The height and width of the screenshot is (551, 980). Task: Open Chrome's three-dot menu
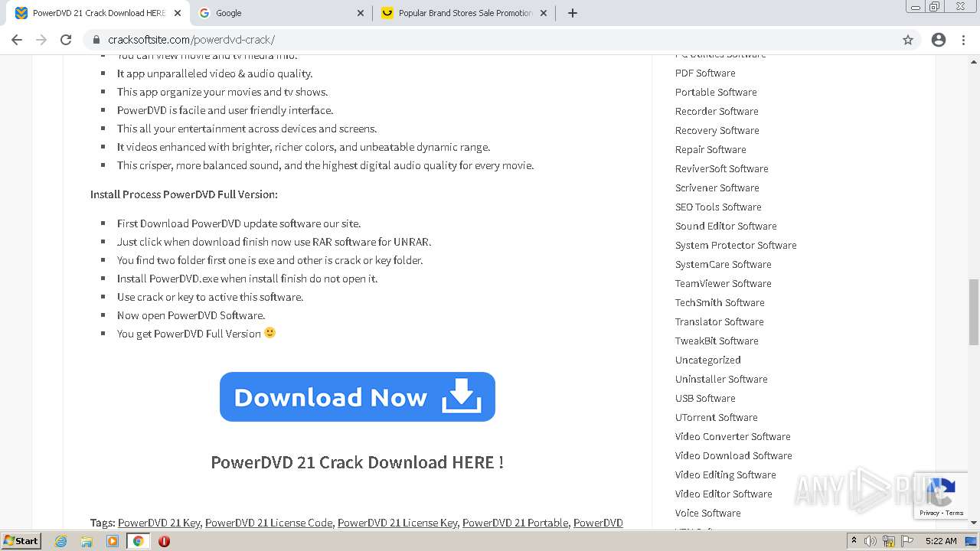point(963,40)
